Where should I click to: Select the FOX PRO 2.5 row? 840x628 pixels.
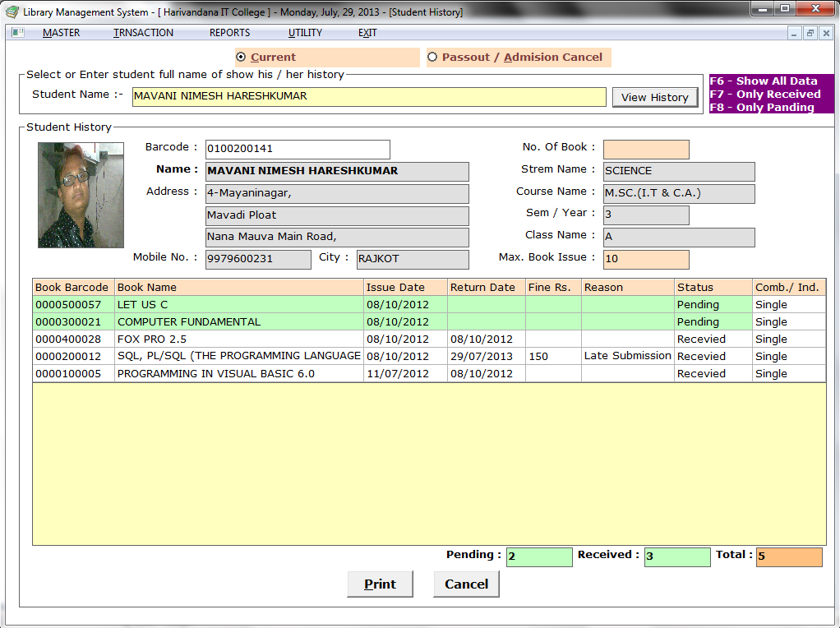coord(238,339)
